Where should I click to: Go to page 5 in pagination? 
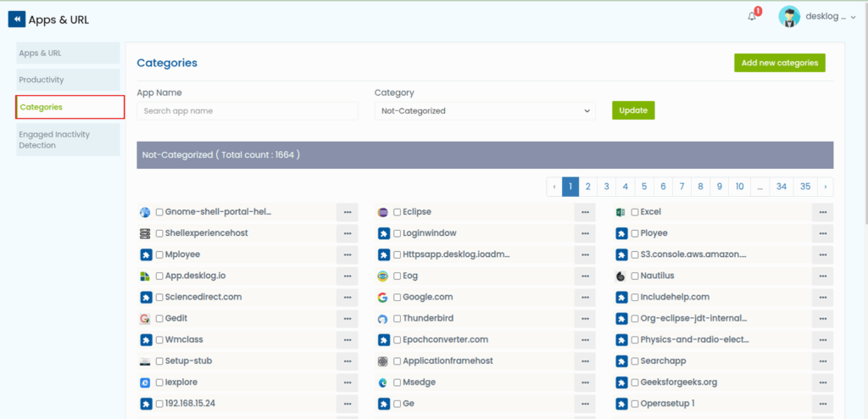coord(644,187)
